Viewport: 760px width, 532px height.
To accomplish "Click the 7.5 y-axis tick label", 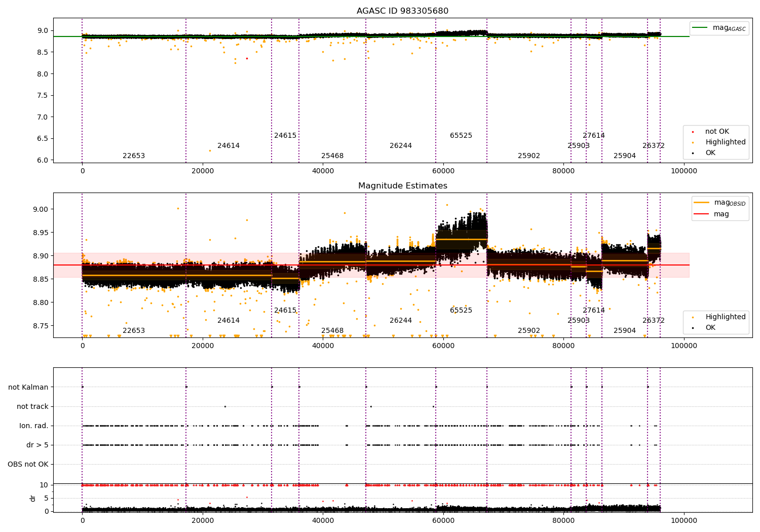I will pyautogui.click(x=43, y=95).
